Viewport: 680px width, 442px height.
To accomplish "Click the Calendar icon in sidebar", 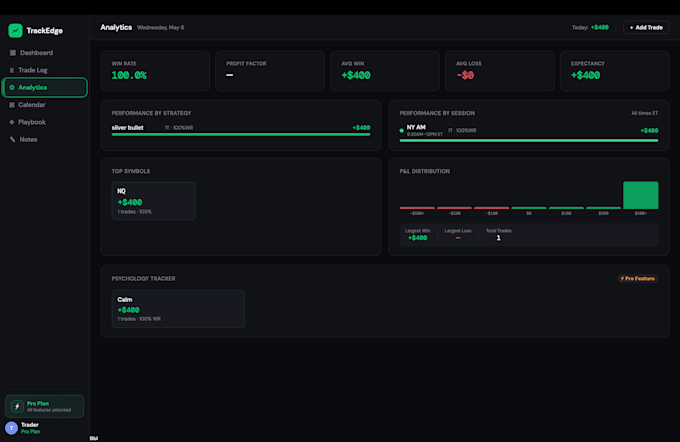I will click(x=12, y=105).
